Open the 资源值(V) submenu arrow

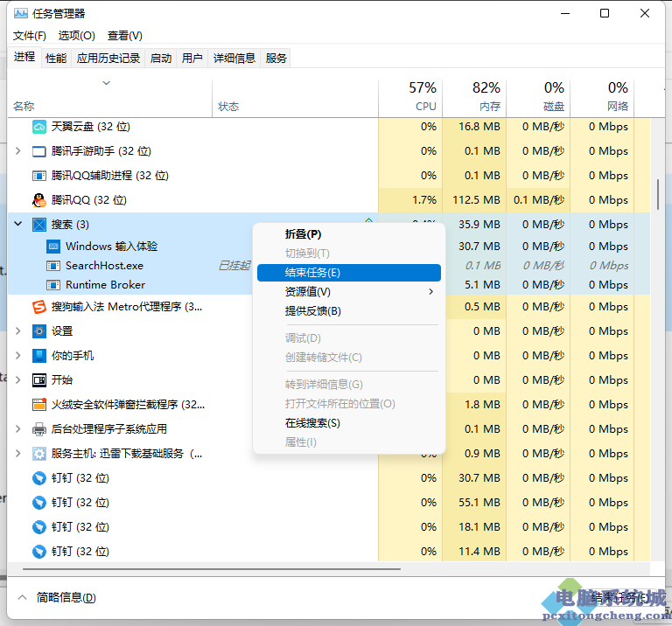430,292
